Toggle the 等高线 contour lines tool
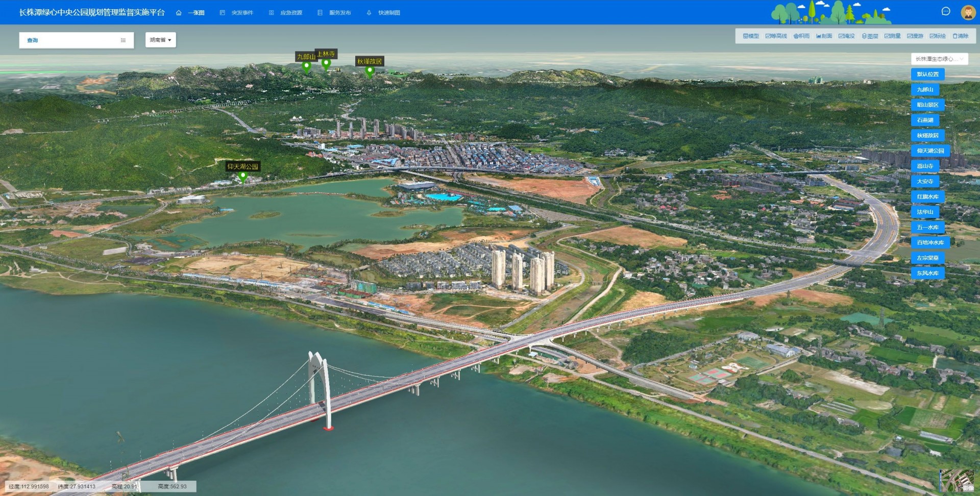 776,36
